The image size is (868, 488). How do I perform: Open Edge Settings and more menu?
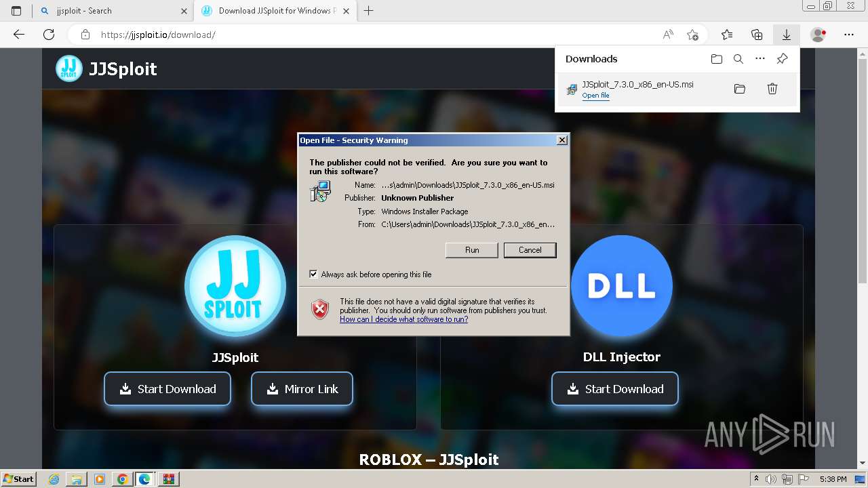(849, 35)
